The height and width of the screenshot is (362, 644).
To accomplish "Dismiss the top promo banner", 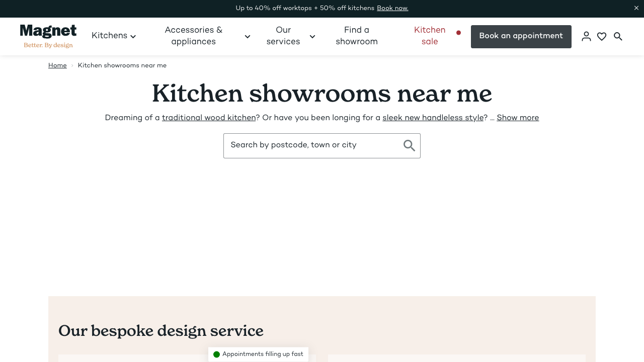I will coord(636,8).
